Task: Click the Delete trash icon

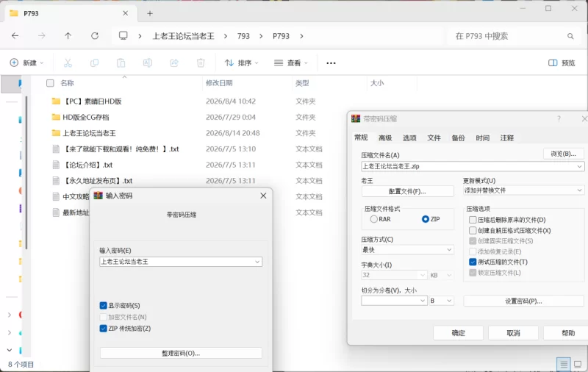Action: (x=201, y=63)
